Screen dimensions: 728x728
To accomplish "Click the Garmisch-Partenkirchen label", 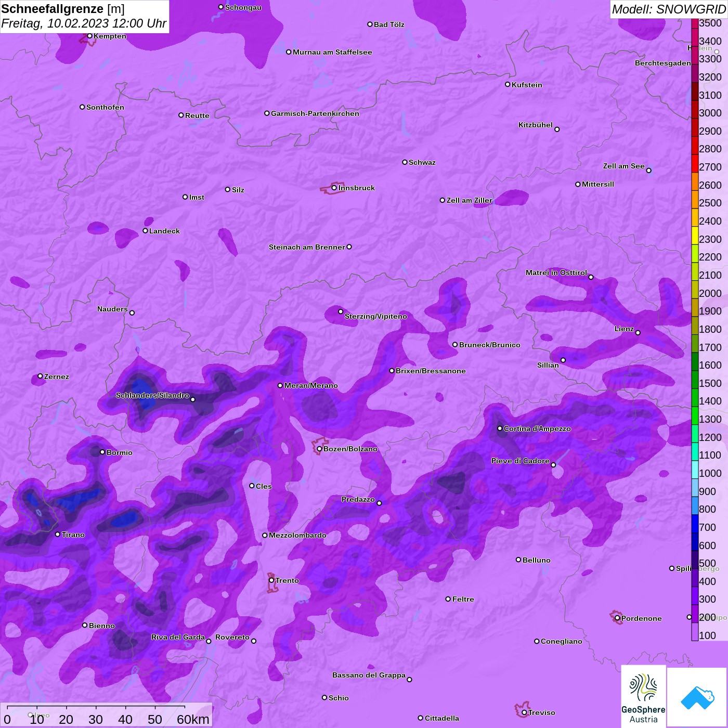I will (315, 113).
